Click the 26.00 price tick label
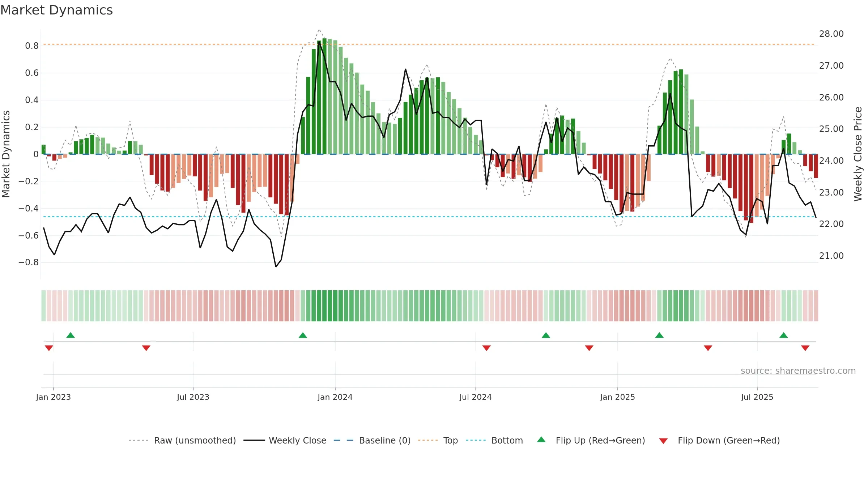Screen dimensions: 868x488 point(831,98)
